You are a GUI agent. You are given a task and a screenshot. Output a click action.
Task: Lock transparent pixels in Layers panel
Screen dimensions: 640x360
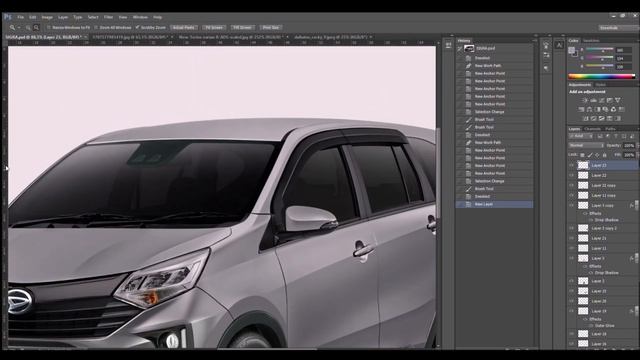coord(582,155)
